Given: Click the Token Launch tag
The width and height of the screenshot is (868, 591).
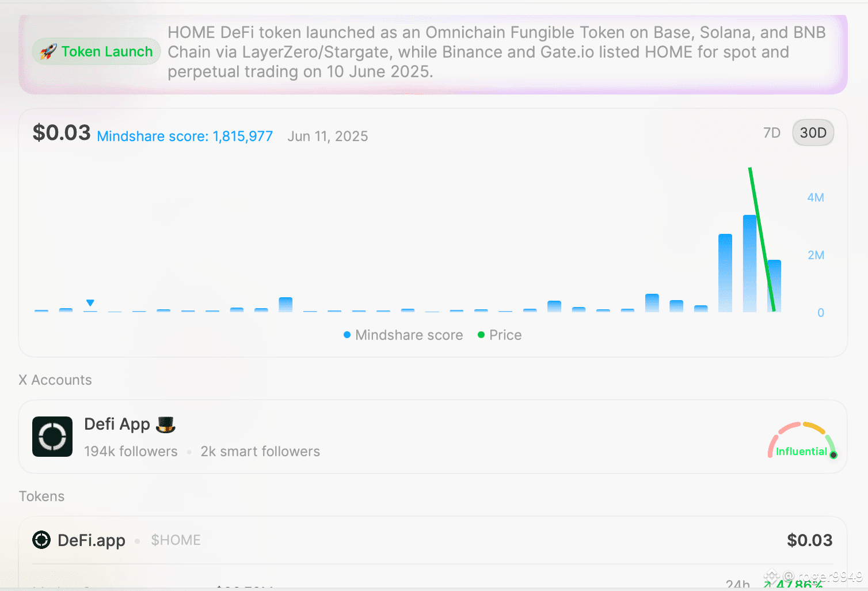Looking at the screenshot, I should [96, 52].
